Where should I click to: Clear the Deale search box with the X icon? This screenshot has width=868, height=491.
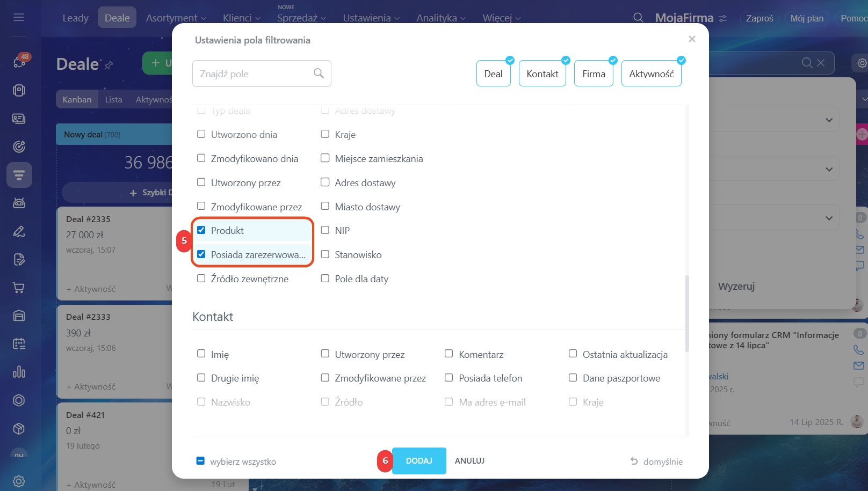click(821, 63)
